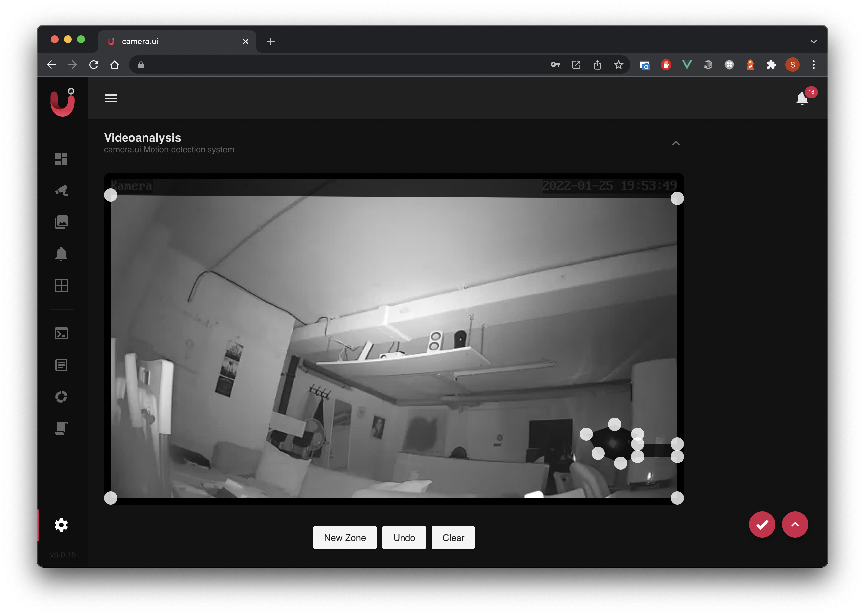865x616 pixels.
Task: Toggle the hamburger navigation menu
Action: click(111, 98)
